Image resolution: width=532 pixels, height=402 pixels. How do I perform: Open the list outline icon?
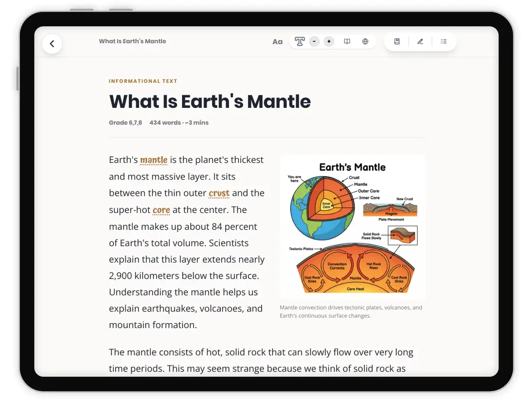[x=443, y=42]
